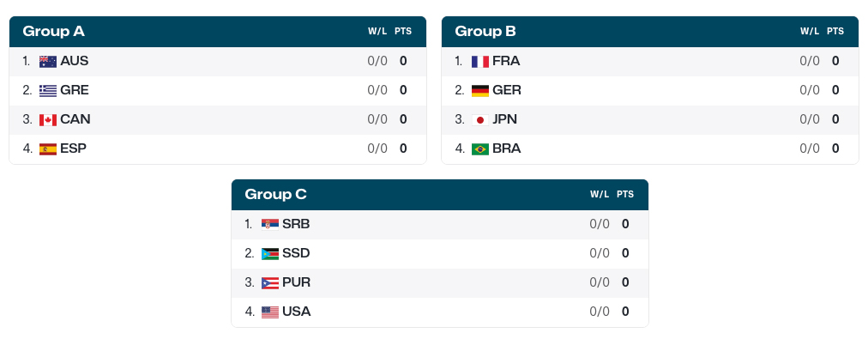Click the Australia flag icon

point(48,62)
